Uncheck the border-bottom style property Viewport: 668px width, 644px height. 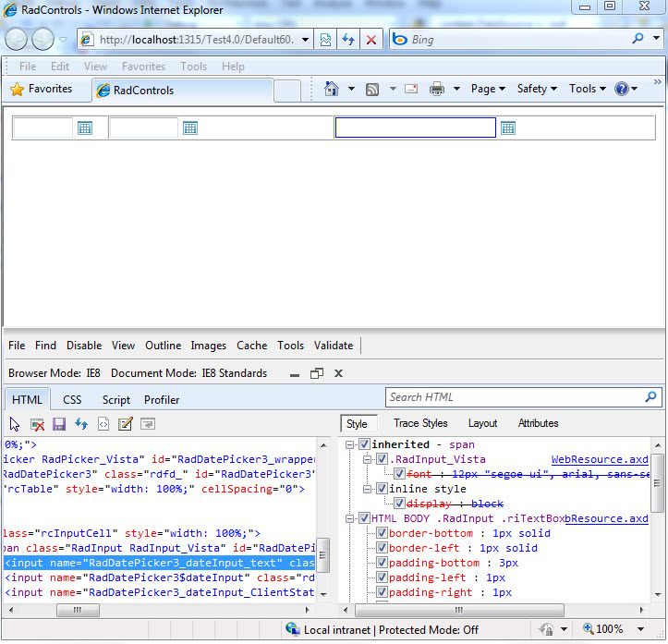[x=382, y=533]
